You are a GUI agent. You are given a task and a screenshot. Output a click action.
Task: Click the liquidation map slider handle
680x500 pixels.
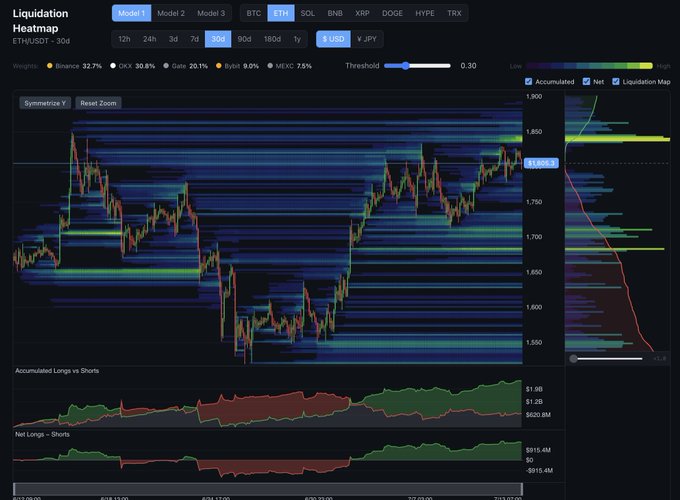573,359
